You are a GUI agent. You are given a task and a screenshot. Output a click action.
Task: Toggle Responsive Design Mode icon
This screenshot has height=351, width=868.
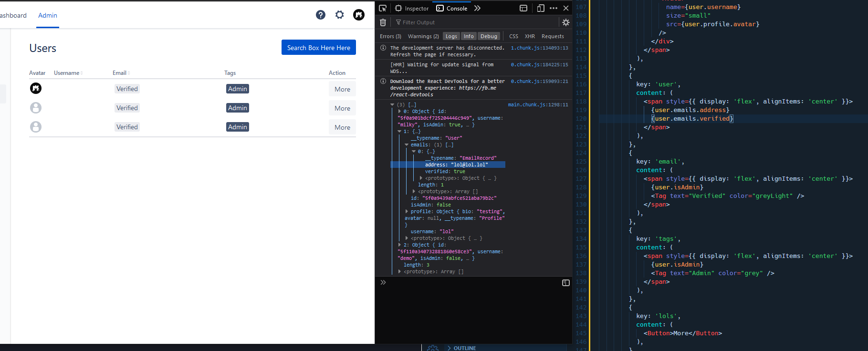(x=541, y=8)
